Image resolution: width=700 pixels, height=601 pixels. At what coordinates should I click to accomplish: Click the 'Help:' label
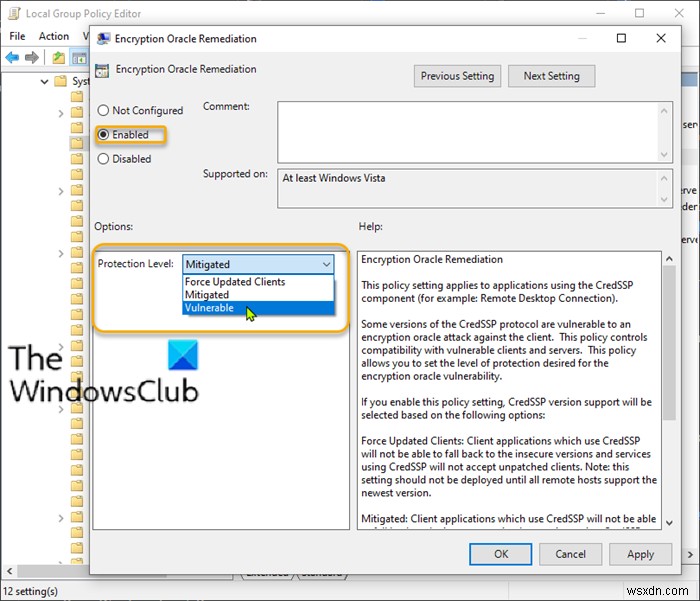pos(371,226)
